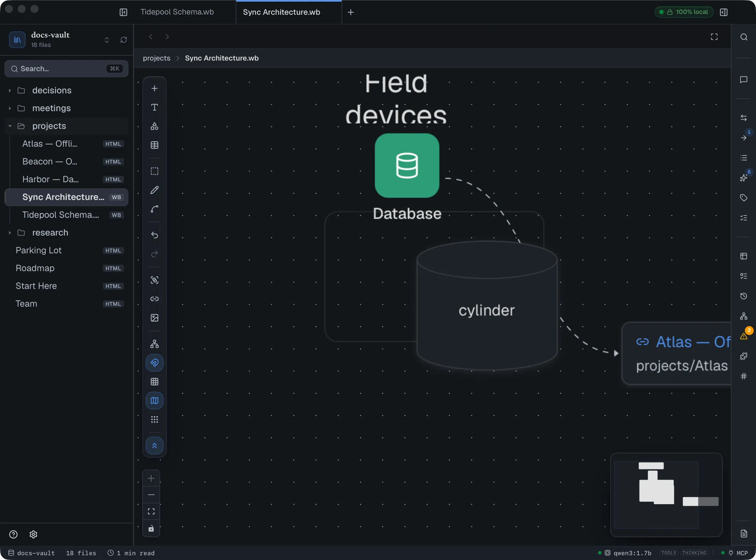This screenshot has height=560, width=756.
Task: Open version history in right sidebar
Action: [744, 296]
